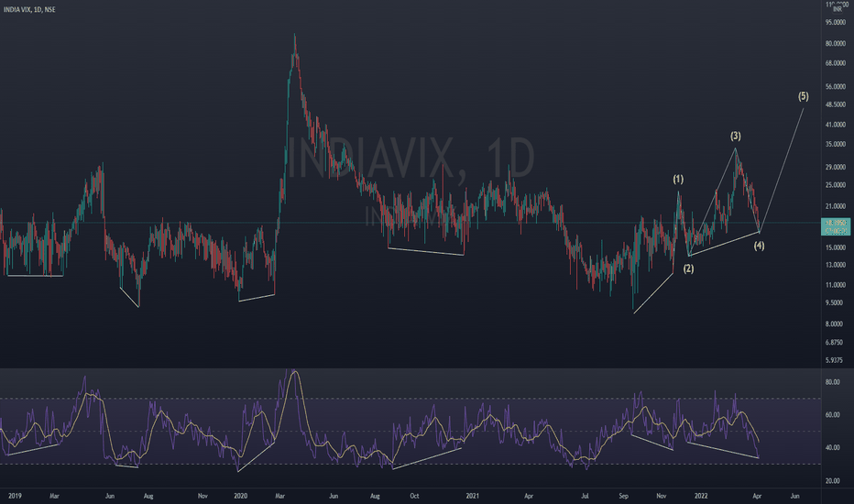
Task: Click the RSI 20.00 axis label
Action: (833, 480)
